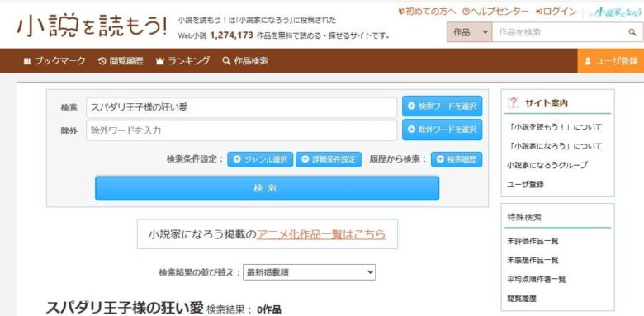Focus the 作品を検索 header input field
Viewport: 644px width, 316px height.
point(559,32)
